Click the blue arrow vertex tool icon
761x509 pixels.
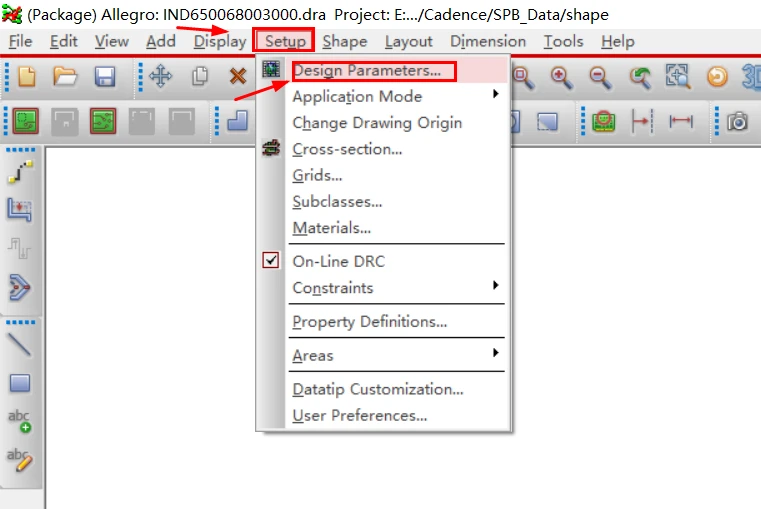19,287
